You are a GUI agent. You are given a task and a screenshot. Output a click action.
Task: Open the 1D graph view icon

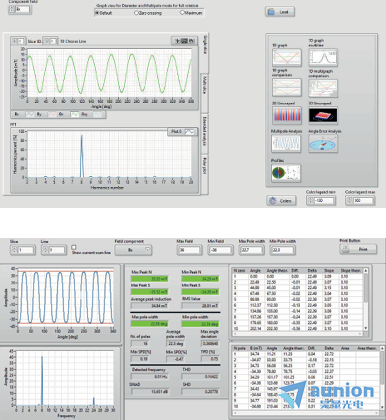tap(287, 58)
